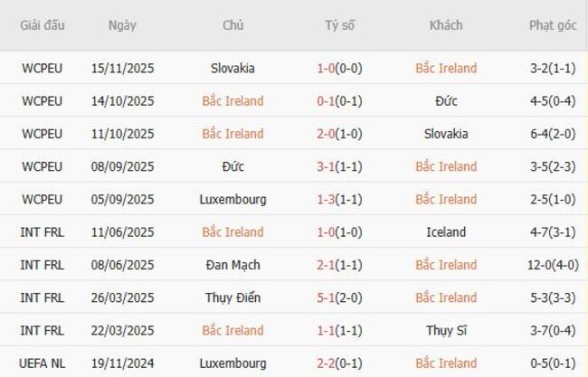Screen dimensions: 588x377
Task: Select the Iceland team link
Action: click(446, 232)
